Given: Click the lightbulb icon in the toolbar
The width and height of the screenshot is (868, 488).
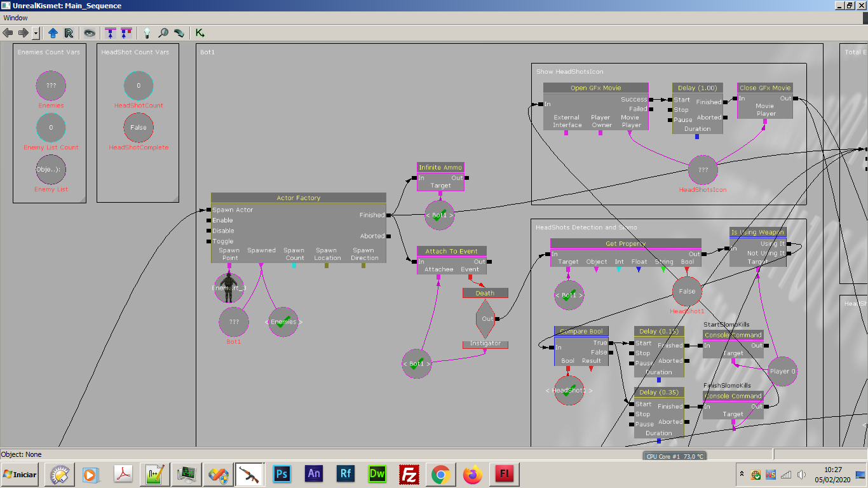Looking at the screenshot, I should (x=147, y=32).
